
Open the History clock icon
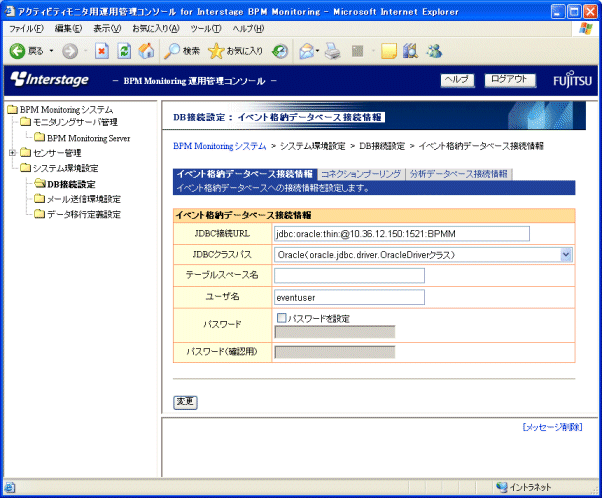click(280, 51)
